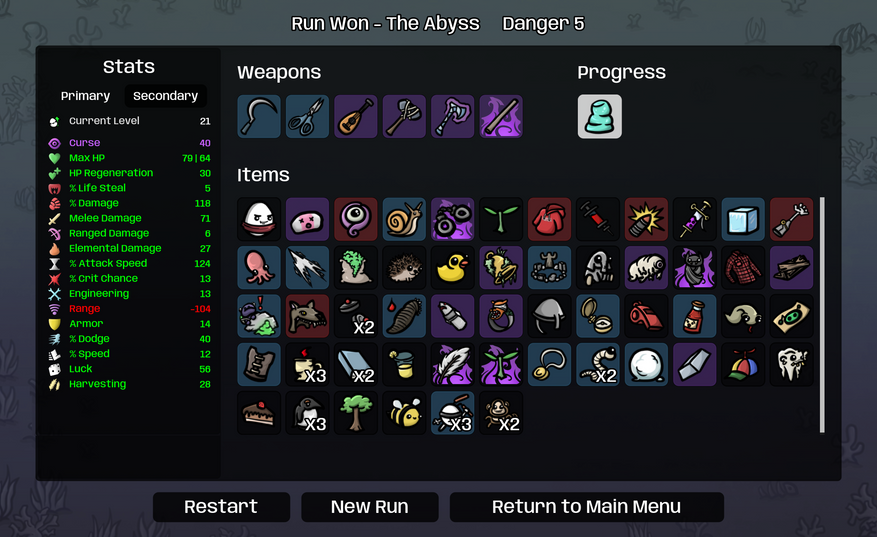Click the ice cube item icon
This screenshot has height=537, width=877.
click(743, 219)
